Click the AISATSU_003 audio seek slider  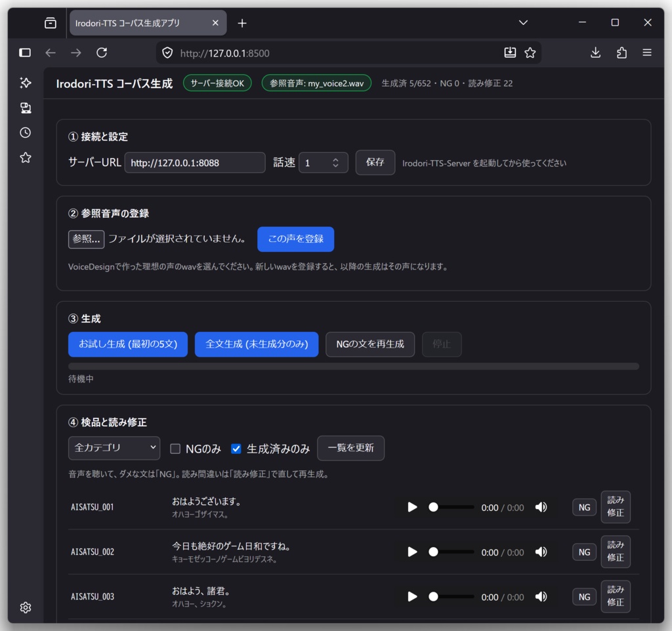click(451, 596)
